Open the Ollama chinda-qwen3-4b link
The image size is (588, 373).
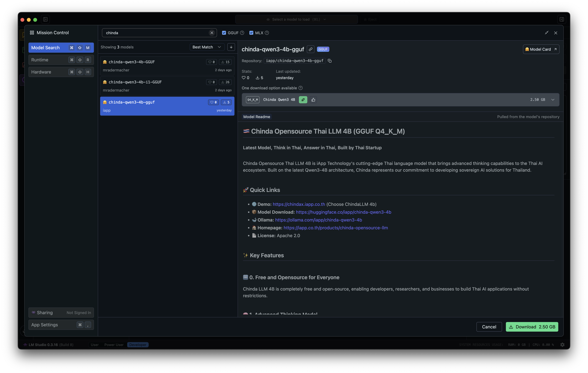pos(318,220)
